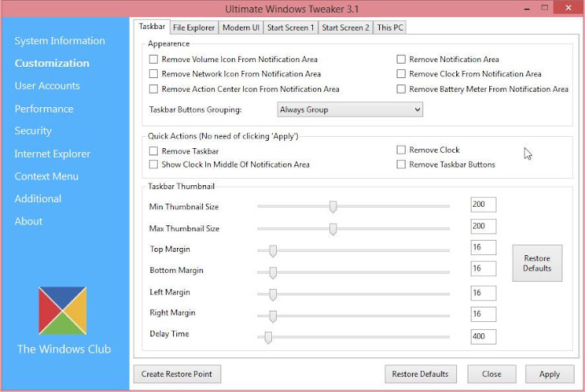Click the Max Thumbnail Size slider handle

pyautogui.click(x=333, y=229)
